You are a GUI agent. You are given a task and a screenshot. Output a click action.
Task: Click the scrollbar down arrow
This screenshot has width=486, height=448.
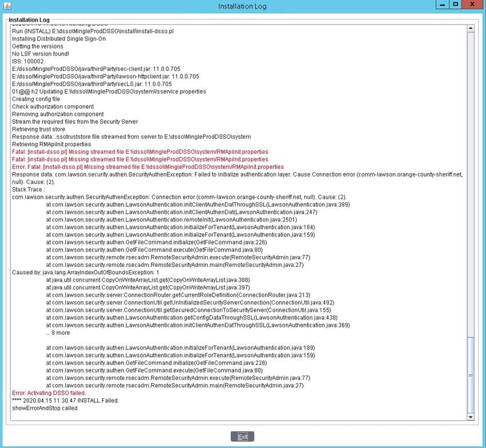471,417
